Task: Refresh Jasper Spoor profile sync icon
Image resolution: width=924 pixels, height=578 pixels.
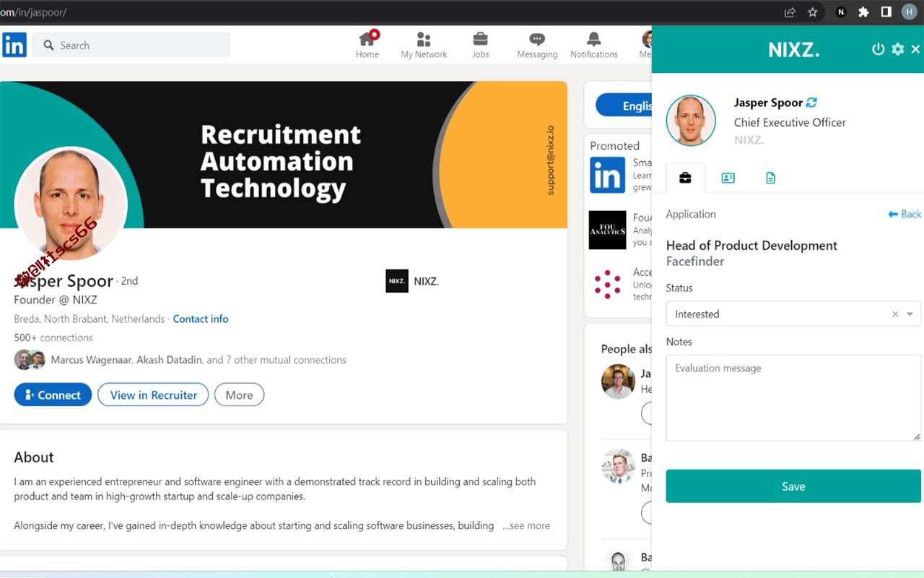Action: coord(811,103)
